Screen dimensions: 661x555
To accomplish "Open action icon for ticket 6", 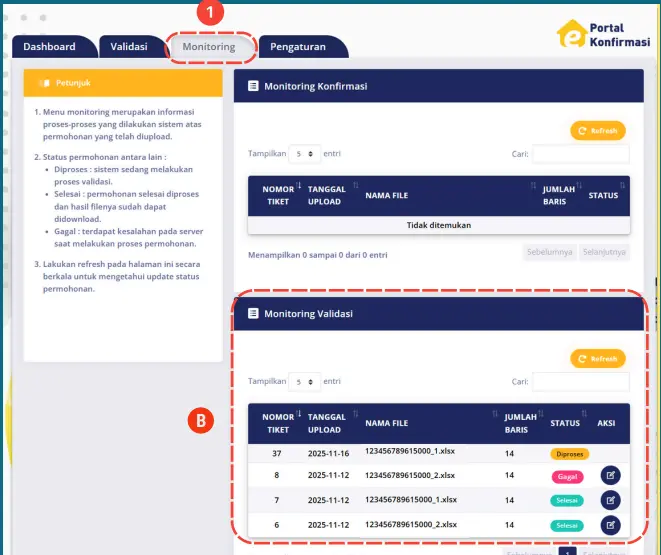I will 610,525.
